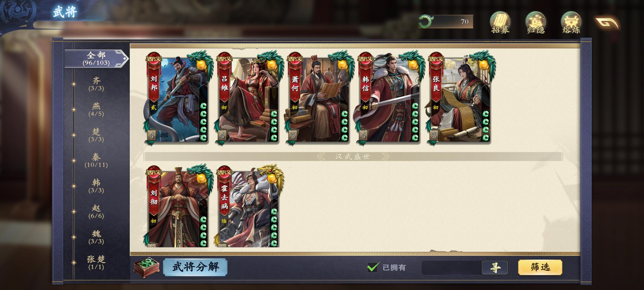Select the 燕 (4/5) faction tab
Image resolution: width=644 pixels, height=290 pixels.
point(96,109)
